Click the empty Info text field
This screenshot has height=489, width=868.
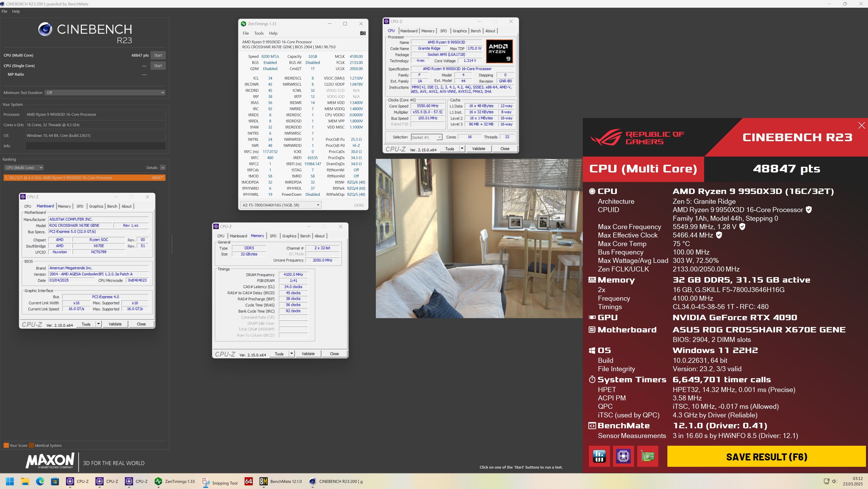click(x=95, y=146)
